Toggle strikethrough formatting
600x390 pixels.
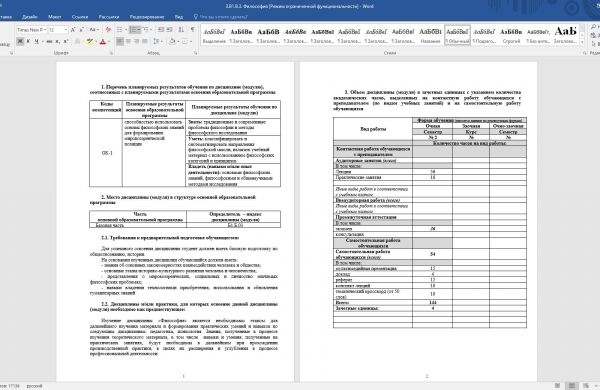coord(49,41)
